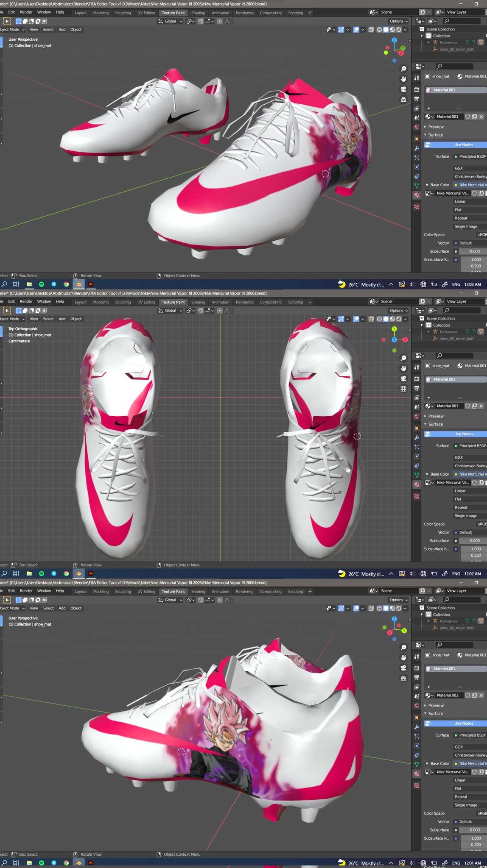Toggle Use Nodes in 12:03 AM window
Viewport: 487px width, 868px height.
[x=456, y=145]
